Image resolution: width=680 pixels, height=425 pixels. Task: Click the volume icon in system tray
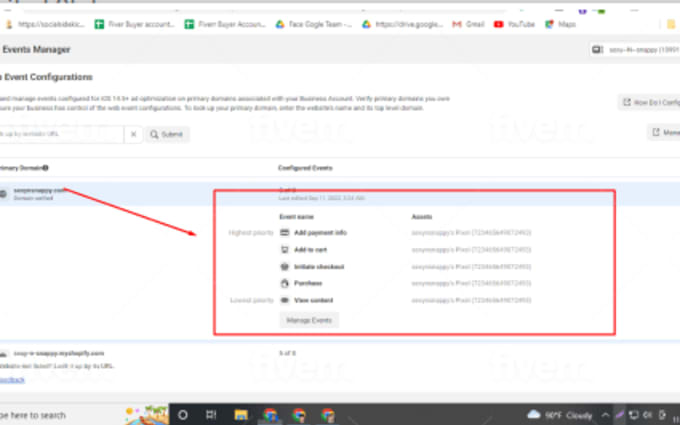tap(647, 415)
